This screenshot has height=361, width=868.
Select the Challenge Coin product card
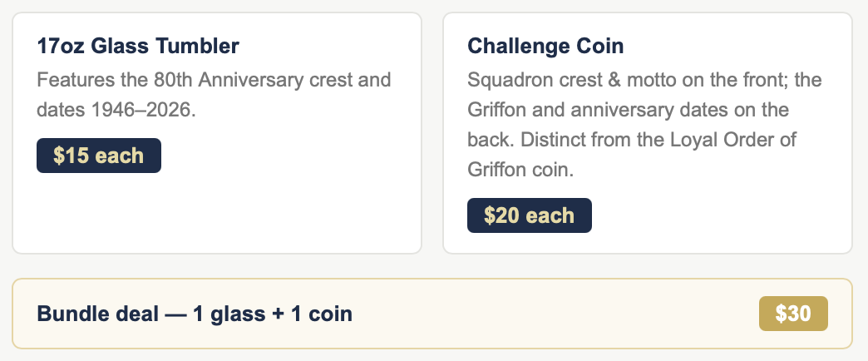click(x=648, y=133)
